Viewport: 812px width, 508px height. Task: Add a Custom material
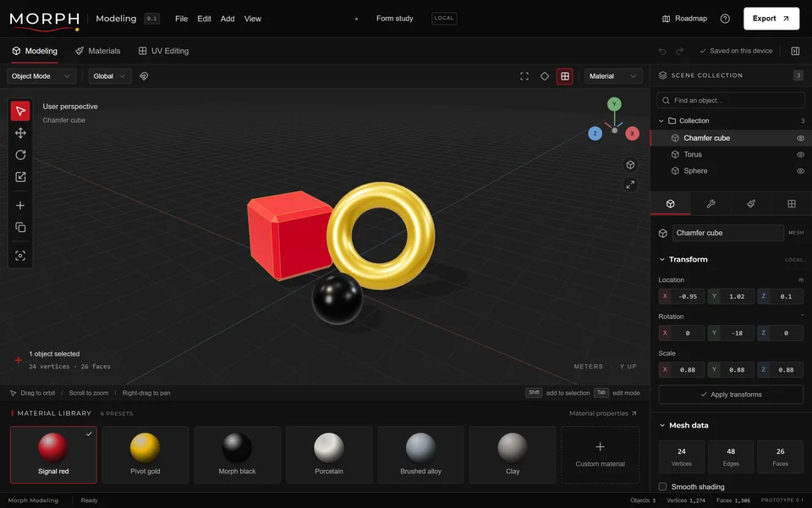(600, 455)
